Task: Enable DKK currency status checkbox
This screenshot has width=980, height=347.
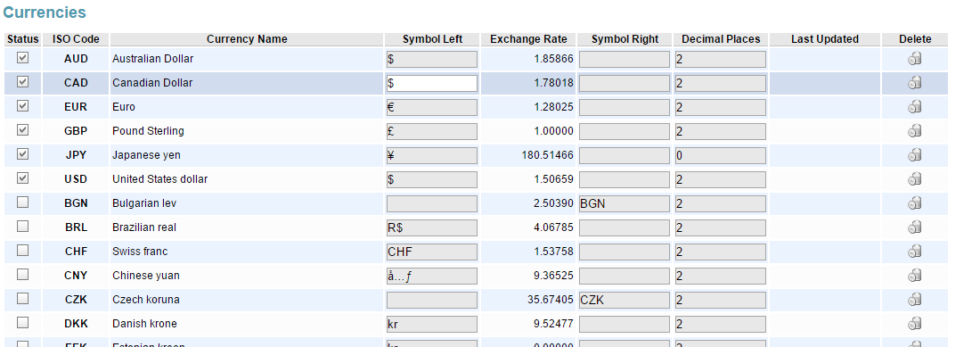Action: [x=22, y=323]
